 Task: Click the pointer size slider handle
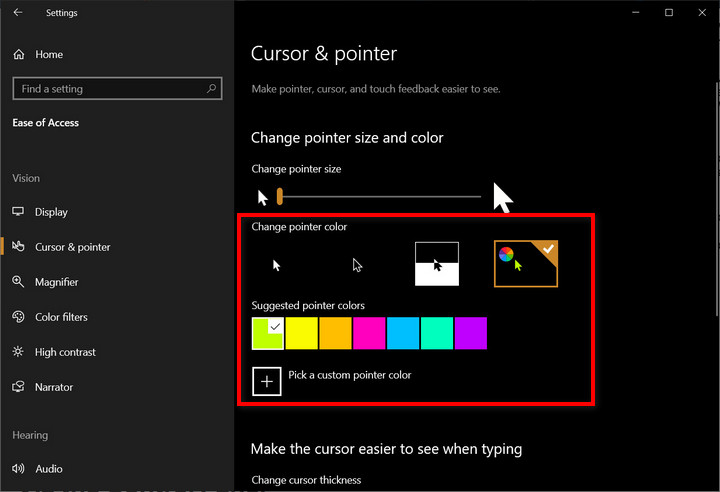280,196
